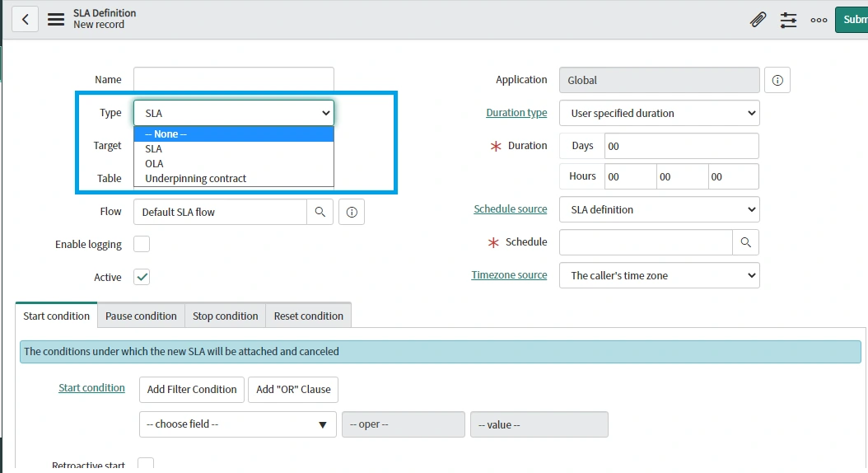Click the Application field showing Global

pos(660,80)
